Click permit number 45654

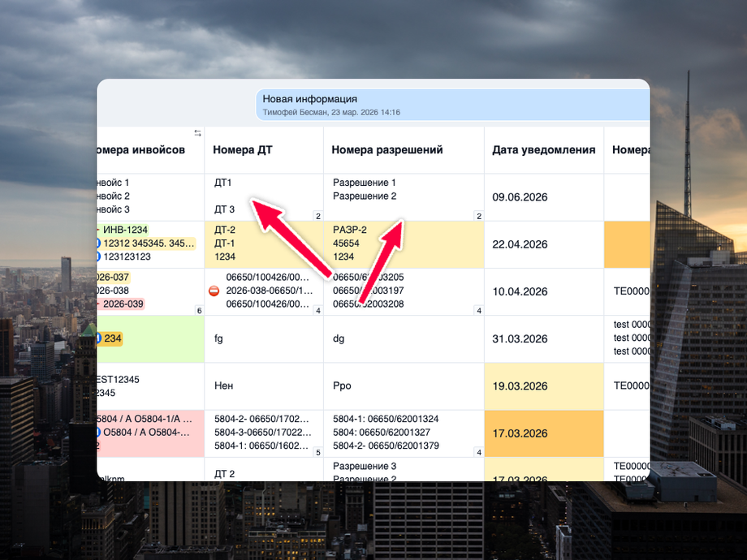pos(346,243)
